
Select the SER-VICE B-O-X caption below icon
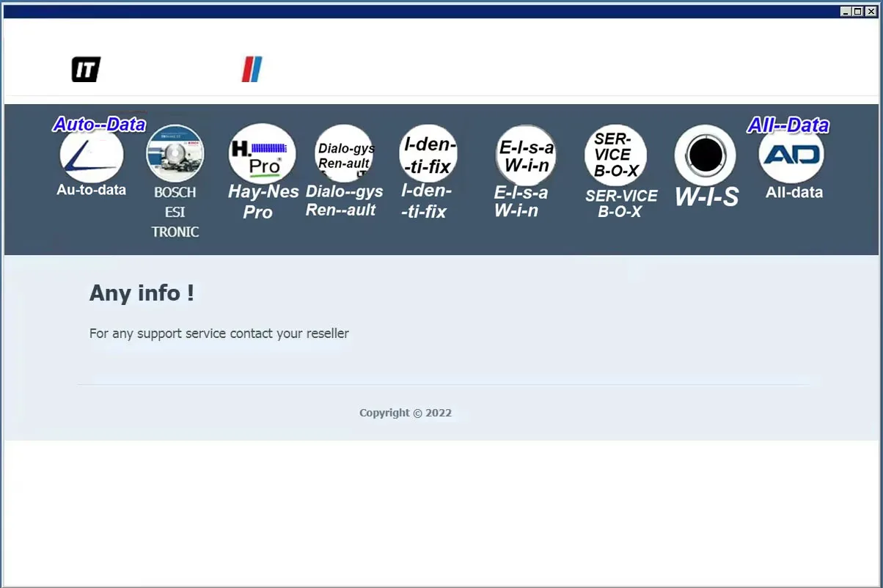pyautogui.click(x=621, y=204)
